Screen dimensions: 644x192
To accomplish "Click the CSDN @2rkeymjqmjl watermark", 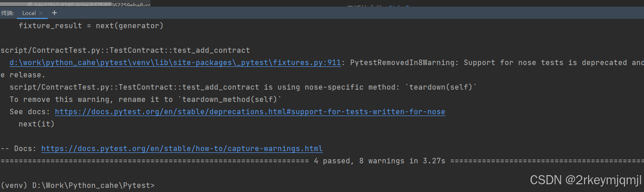I will pyautogui.click(x=586, y=181).
